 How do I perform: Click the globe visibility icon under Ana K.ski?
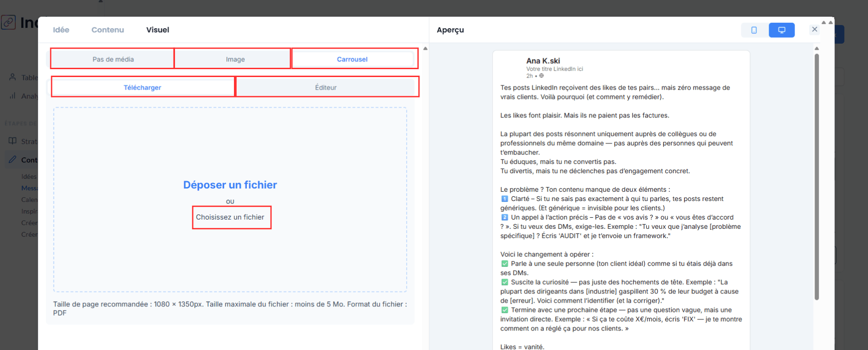(x=541, y=76)
